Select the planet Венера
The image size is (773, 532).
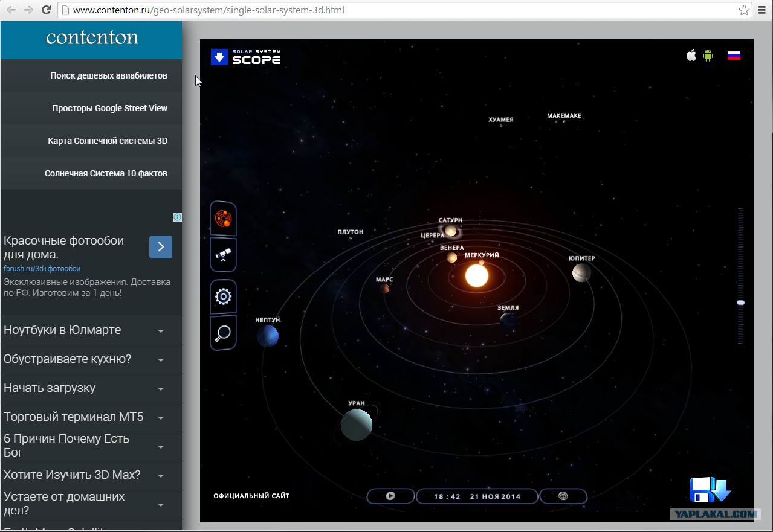(x=452, y=257)
